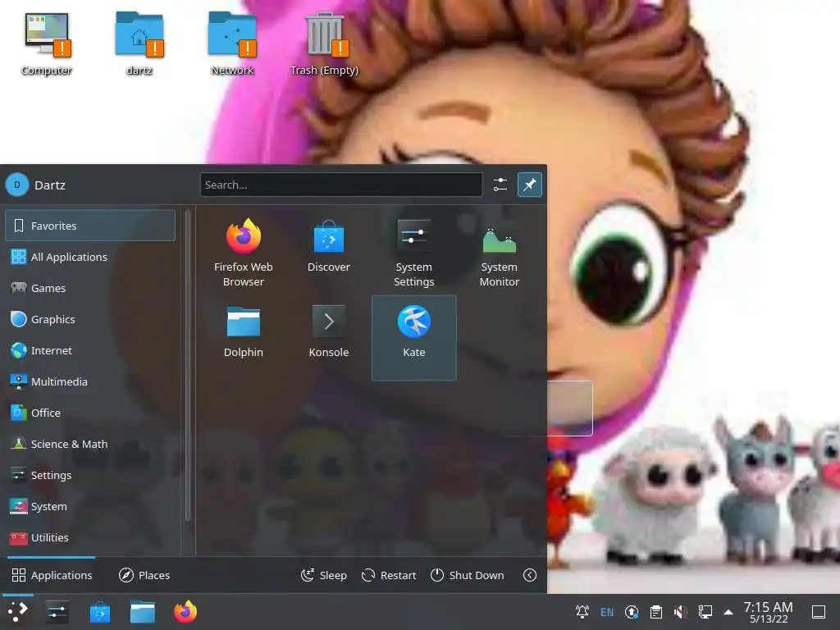The height and width of the screenshot is (630, 840).
Task: Open the Office category
Action: click(90, 413)
